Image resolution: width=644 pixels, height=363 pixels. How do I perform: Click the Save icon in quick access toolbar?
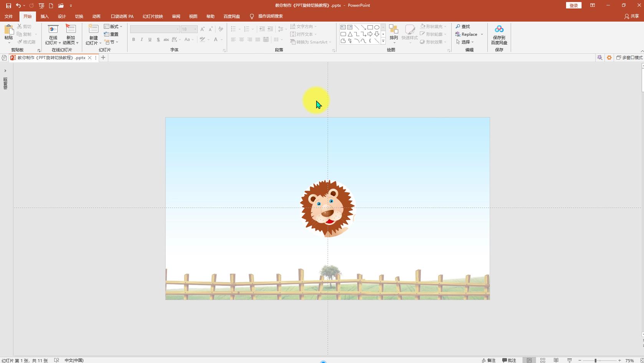pos(8,6)
